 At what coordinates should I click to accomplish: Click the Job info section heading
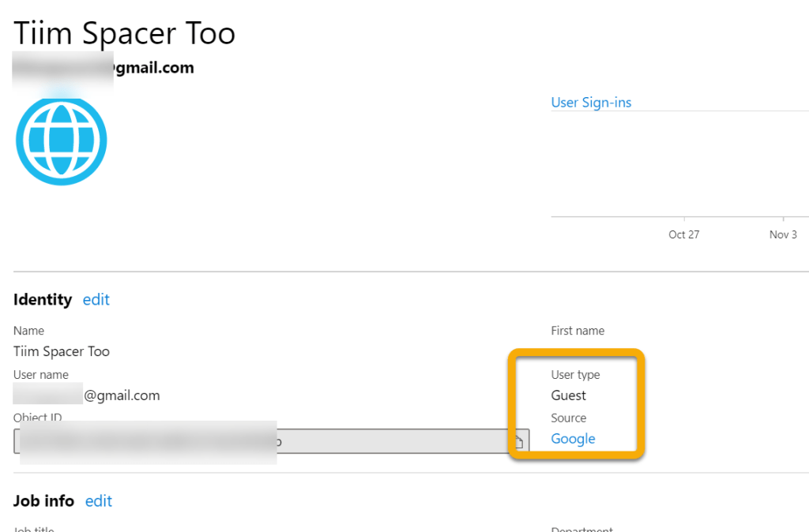point(43,501)
